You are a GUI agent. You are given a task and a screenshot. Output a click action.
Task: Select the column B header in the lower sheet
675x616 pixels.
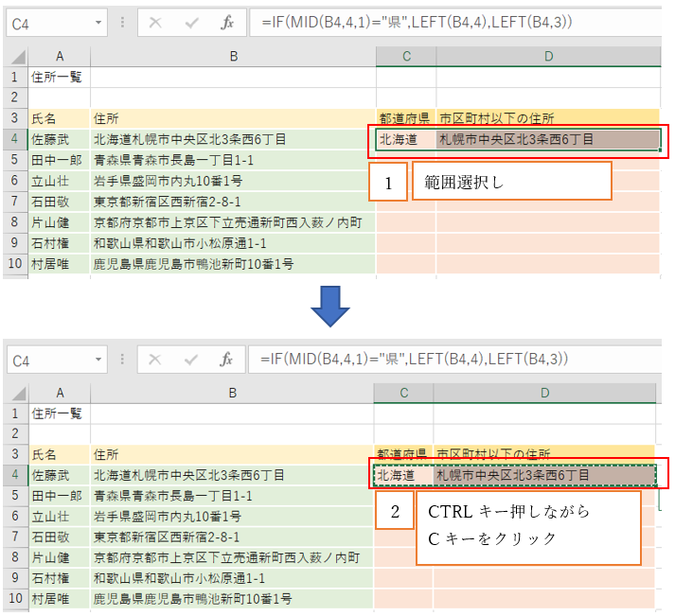[231, 393]
